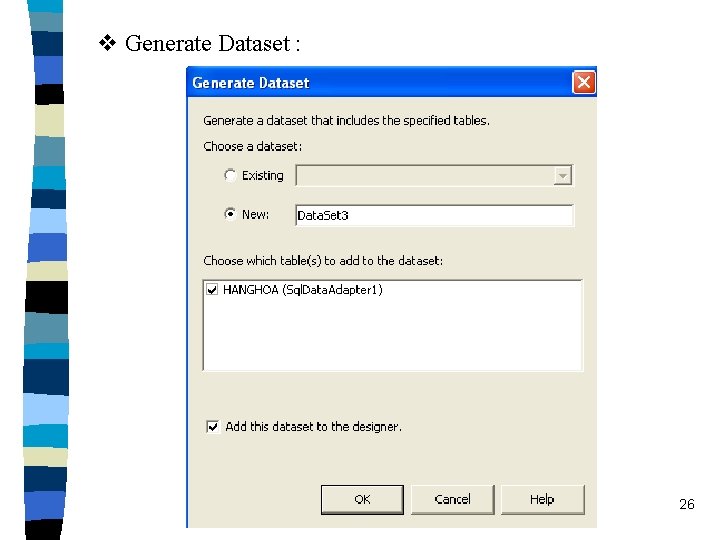
Task: Click the 'New:' option label text
Action: [x=255, y=215]
